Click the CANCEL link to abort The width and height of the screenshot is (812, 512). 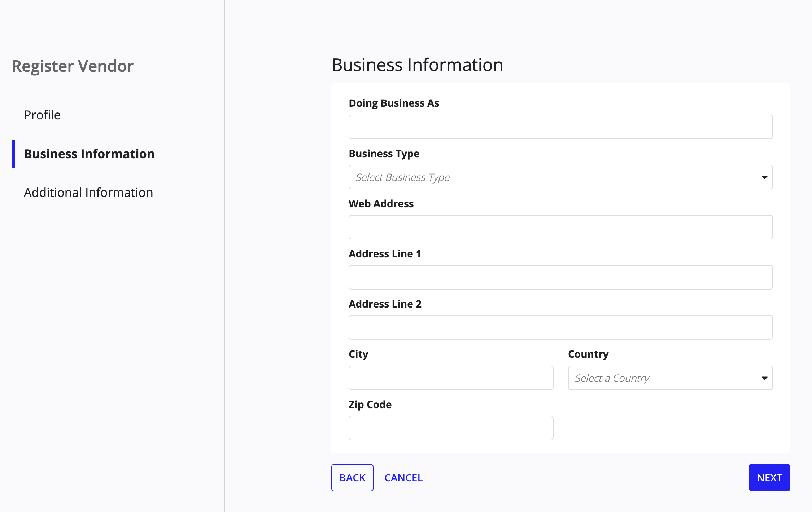coord(403,477)
